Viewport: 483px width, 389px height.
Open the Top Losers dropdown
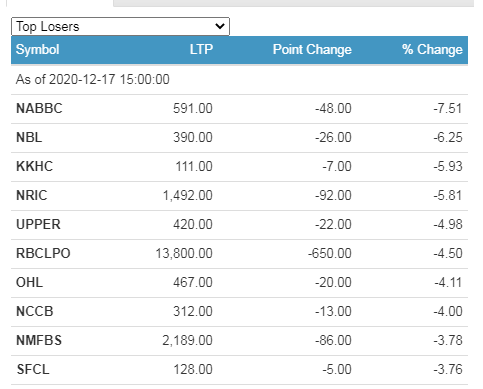pyautogui.click(x=120, y=27)
